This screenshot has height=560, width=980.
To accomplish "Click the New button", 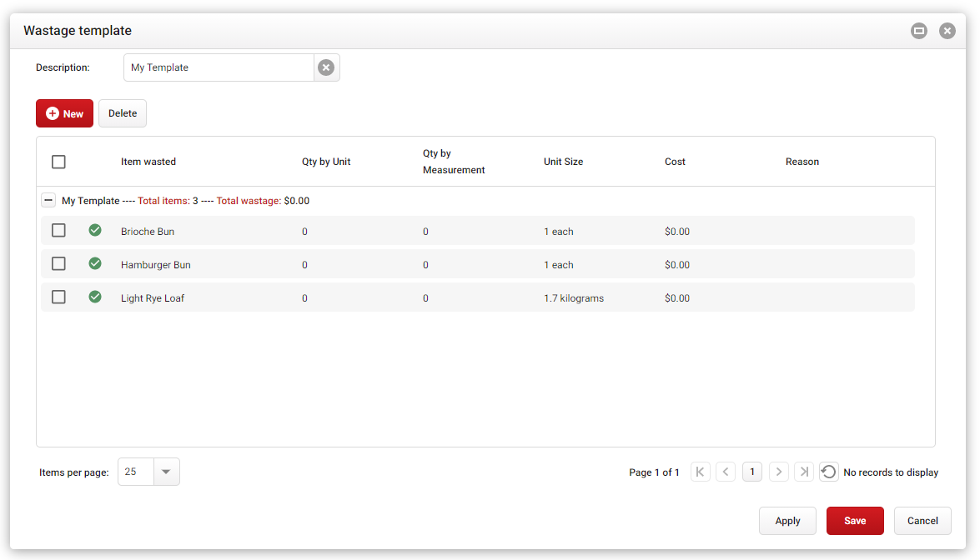I will (64, 113).
